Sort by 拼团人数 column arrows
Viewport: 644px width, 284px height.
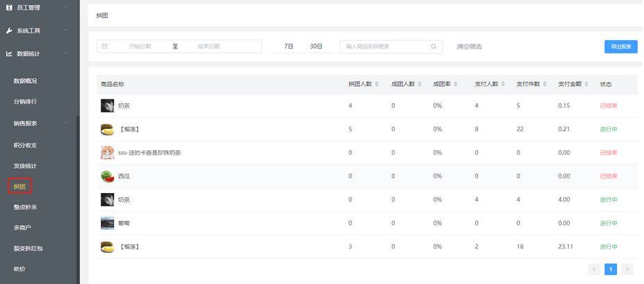coord(377,84)
